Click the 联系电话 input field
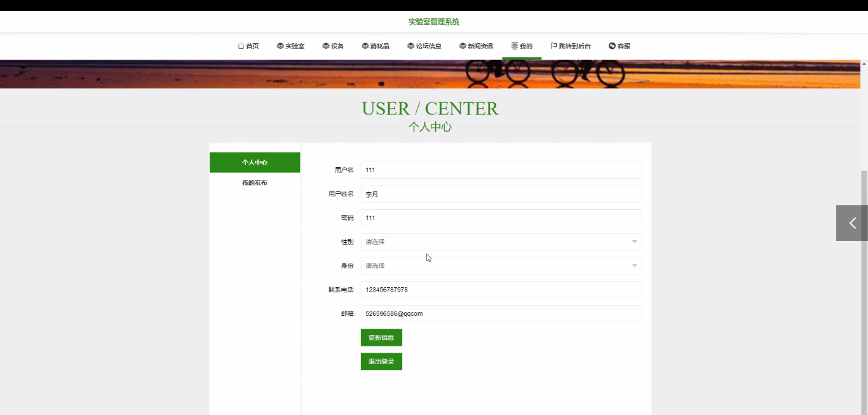868x415 pixels. 501,289
